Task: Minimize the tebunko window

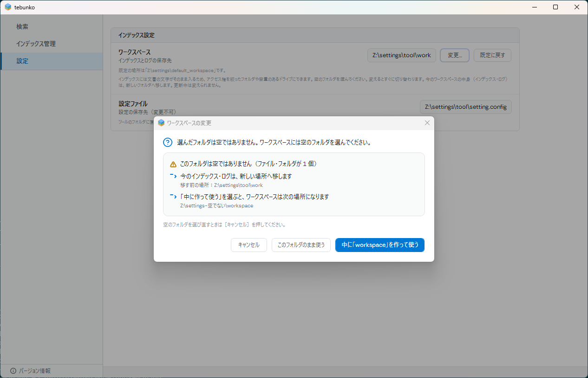Action: pos(534,7)
